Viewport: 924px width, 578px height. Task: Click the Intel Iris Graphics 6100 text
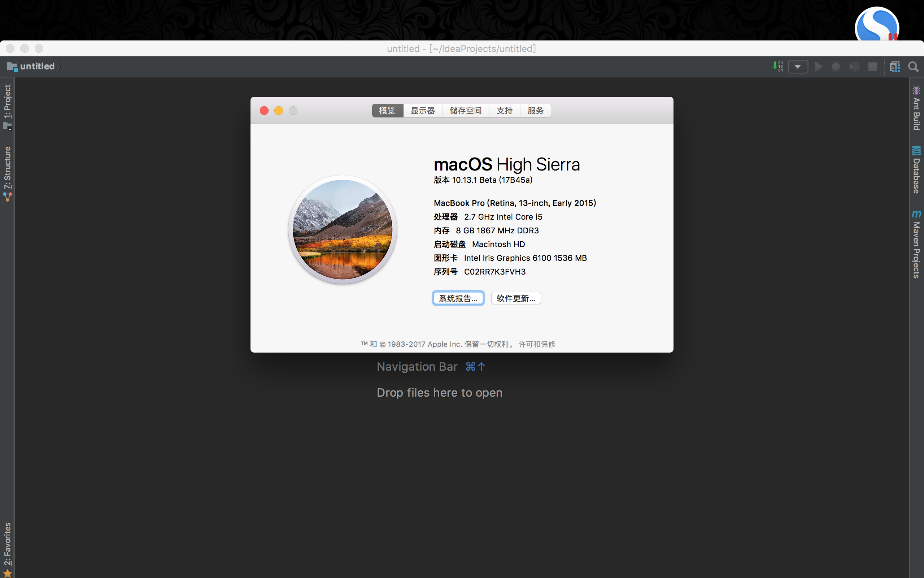click(526, 258)
